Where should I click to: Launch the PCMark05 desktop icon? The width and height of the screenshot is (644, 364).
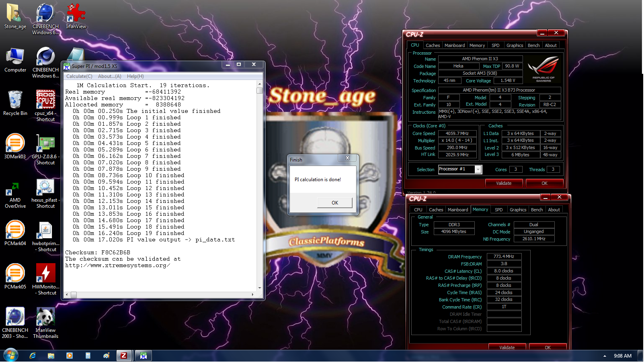point(15,277)
